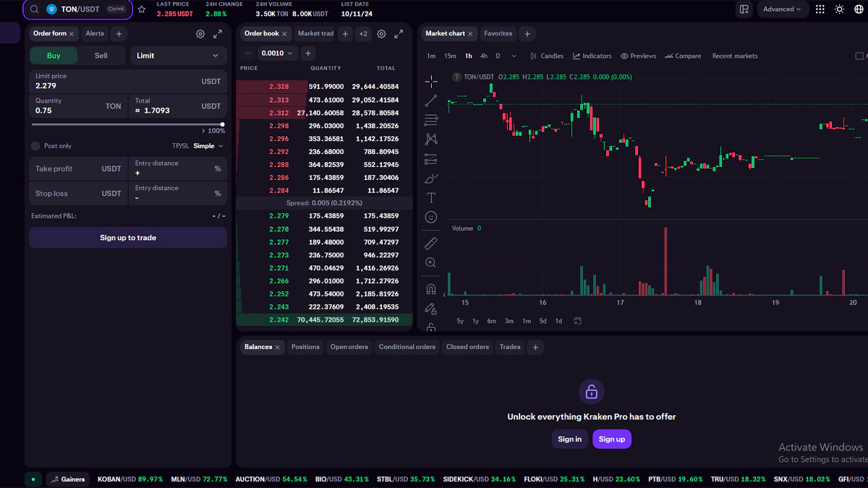
Task: Open the Advanced layout dropdown
Action: click(x=782, y=9)
